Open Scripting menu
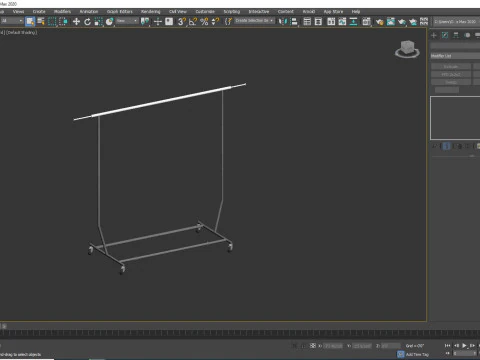Screen dimensions: 480x360 point(232,11)
